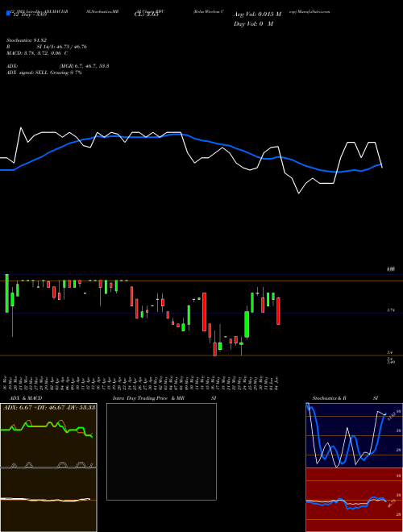The height and width of the screenshot is (532, 403).
Task: Open the empty Intra Day Trading Price panel
Action: click(161, 451)
